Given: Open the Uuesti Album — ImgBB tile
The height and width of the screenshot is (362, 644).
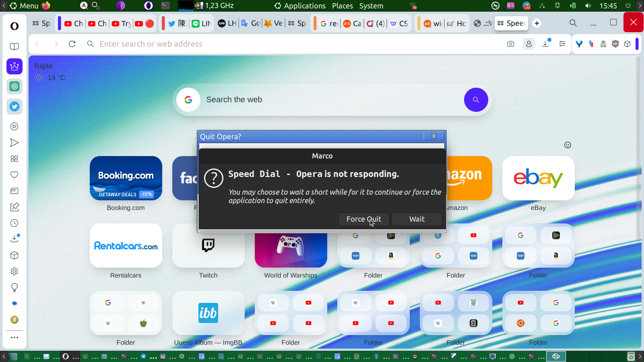Looking at the screenshot, I should click(208, 313).
